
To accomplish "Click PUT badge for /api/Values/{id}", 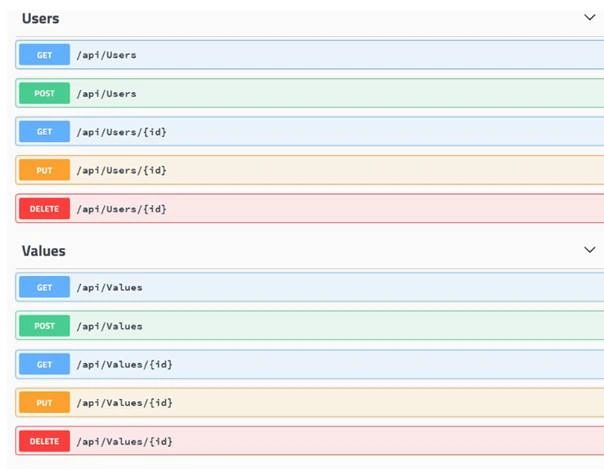I will coord(44,403).
